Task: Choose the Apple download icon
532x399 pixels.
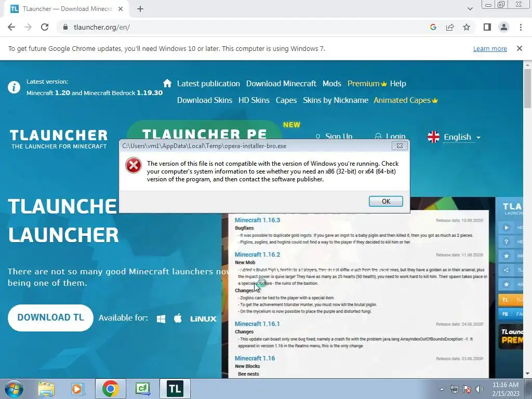Action: (178, 318)
